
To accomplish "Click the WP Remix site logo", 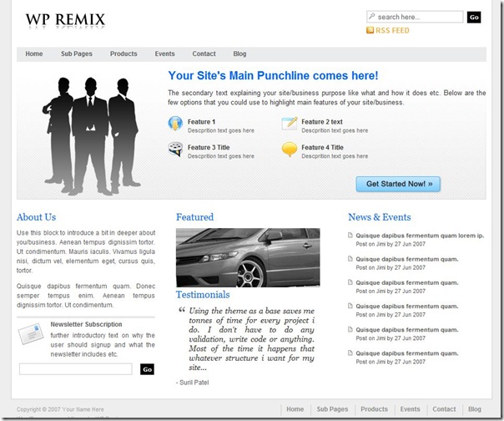I will [65, 20].
